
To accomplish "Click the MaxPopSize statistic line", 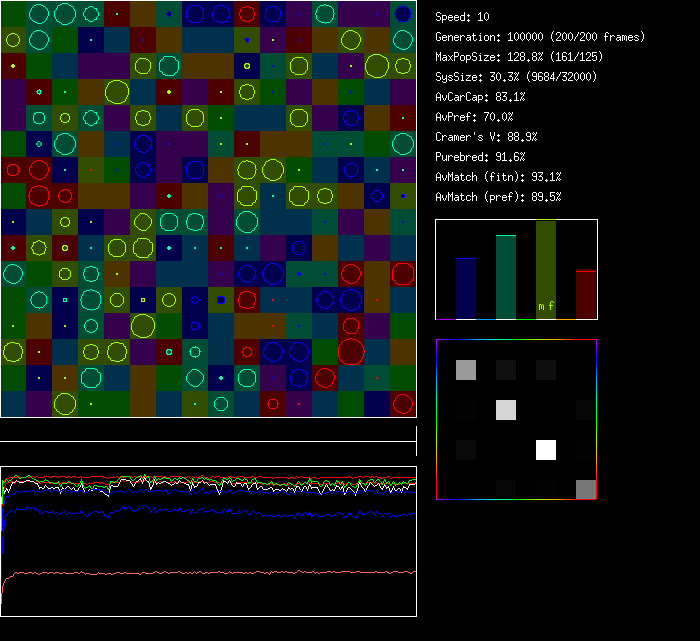I will point(519,57).
